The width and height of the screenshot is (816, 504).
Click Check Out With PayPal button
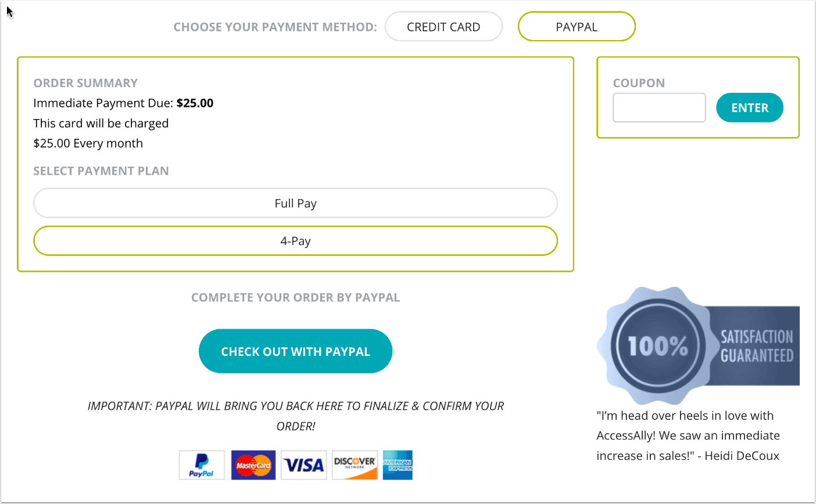[295, 351]
